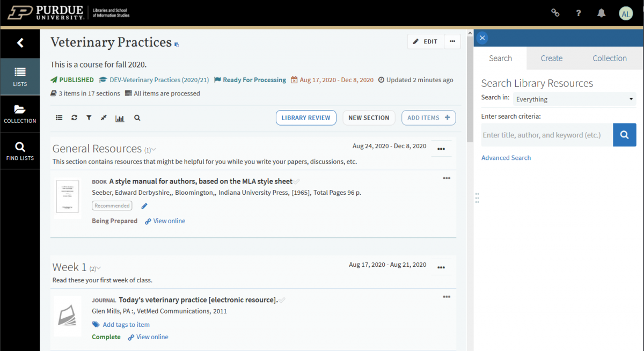
Task: Click the compact view arrows icon
Action: tap(104, 118)
